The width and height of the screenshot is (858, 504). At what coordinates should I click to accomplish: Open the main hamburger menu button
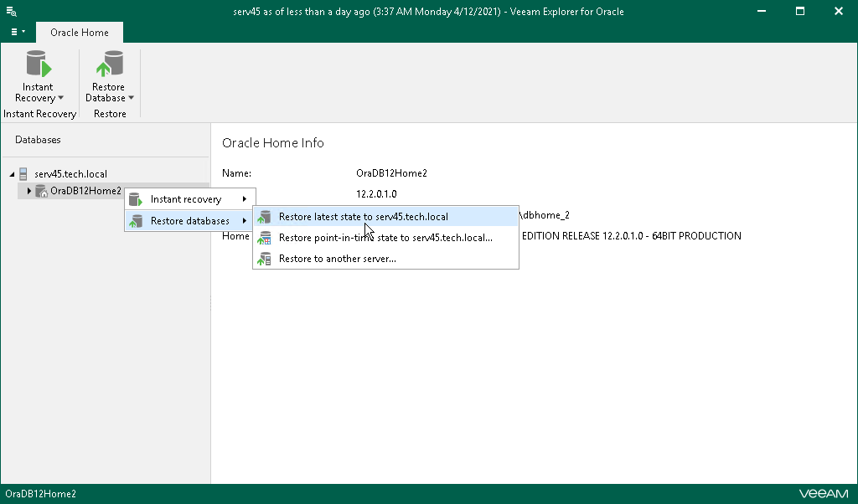pos(17,32)
